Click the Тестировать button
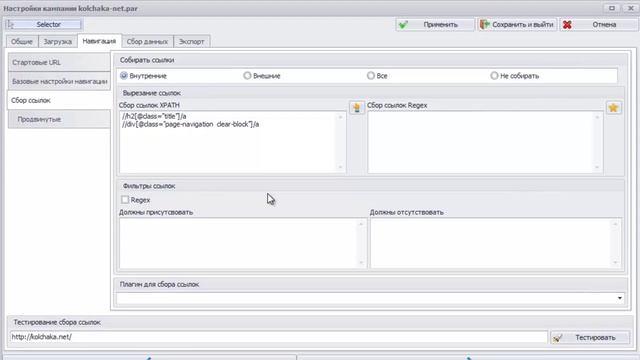 (x=590, y=338)
